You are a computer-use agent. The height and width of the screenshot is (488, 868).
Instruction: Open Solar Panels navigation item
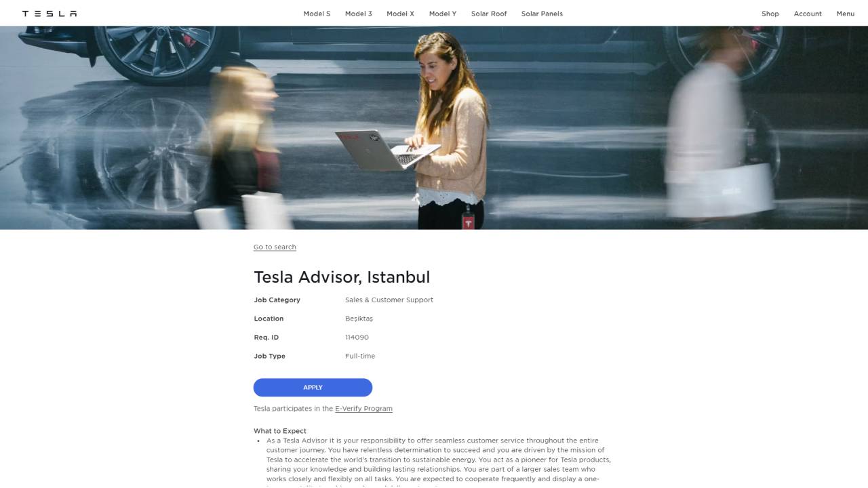click(x=542, y=14)
